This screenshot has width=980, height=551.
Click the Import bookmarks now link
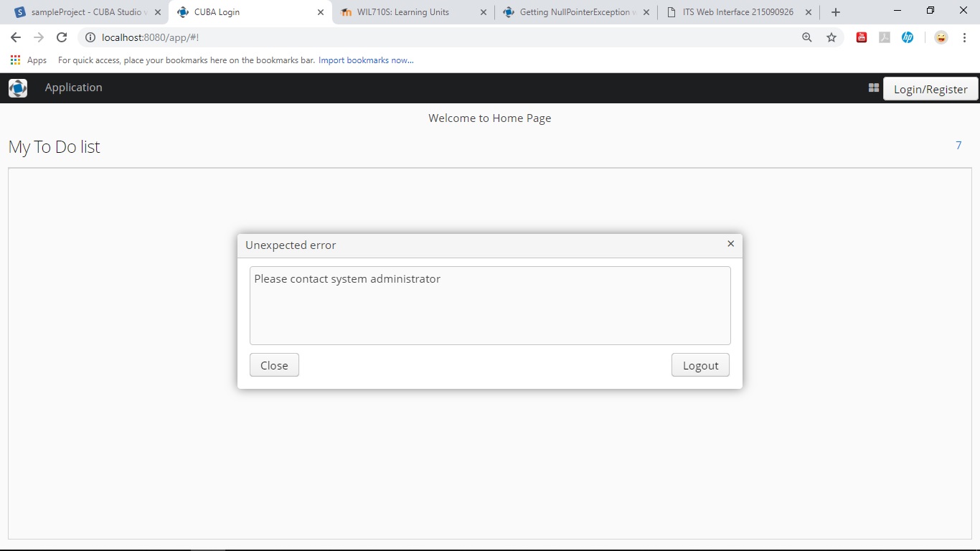coord(366,60)
